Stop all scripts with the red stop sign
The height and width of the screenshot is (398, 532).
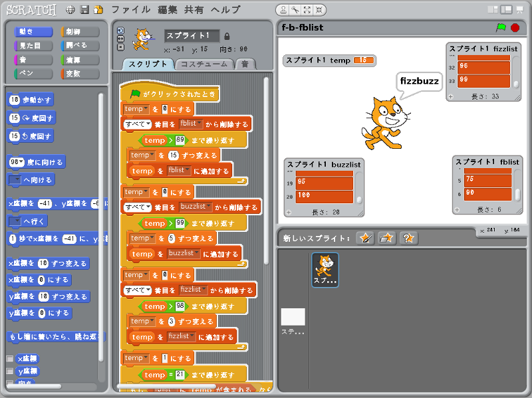[x=515, y=27]
